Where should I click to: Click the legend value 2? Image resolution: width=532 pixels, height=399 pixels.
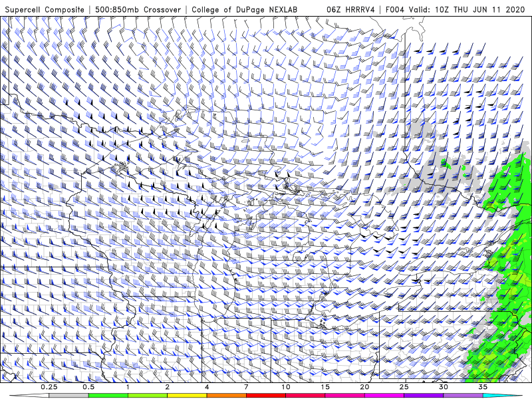coord(168,387)
